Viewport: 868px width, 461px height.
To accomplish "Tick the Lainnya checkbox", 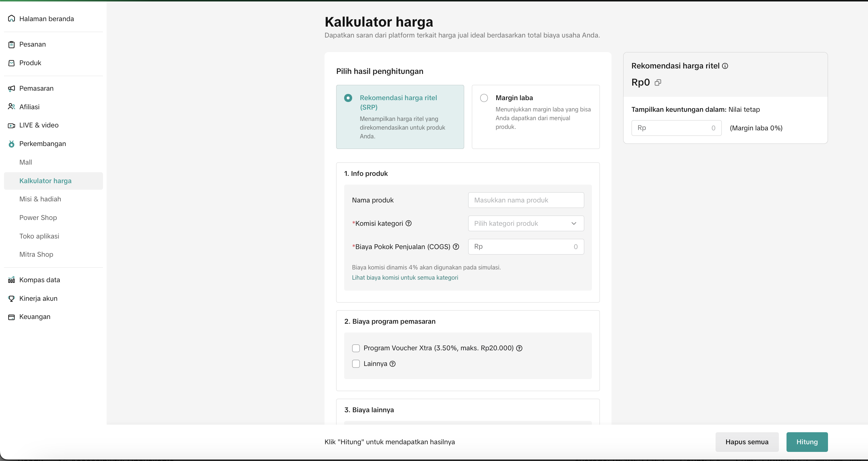I will point(356,364).
